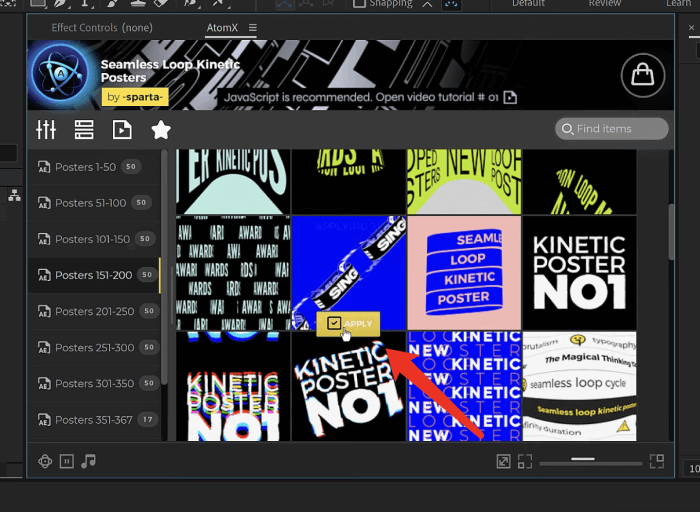Close the right side panel with X
This screenshot has width=700, height=513.
692,28
